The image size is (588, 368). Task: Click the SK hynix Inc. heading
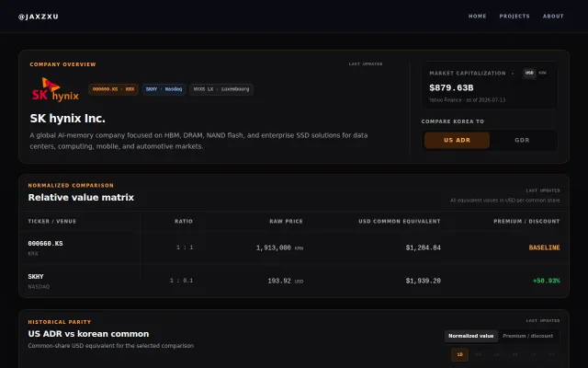pos(67,119)
